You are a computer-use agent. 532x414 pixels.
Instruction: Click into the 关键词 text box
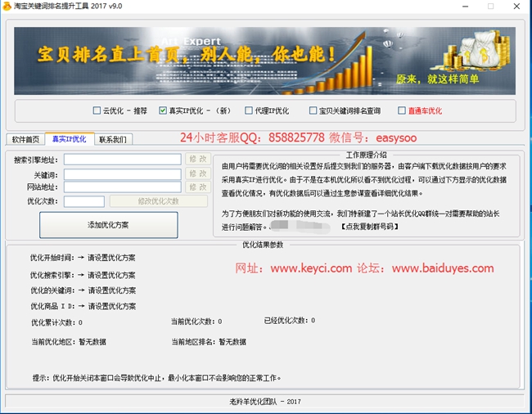coord(123,174)
